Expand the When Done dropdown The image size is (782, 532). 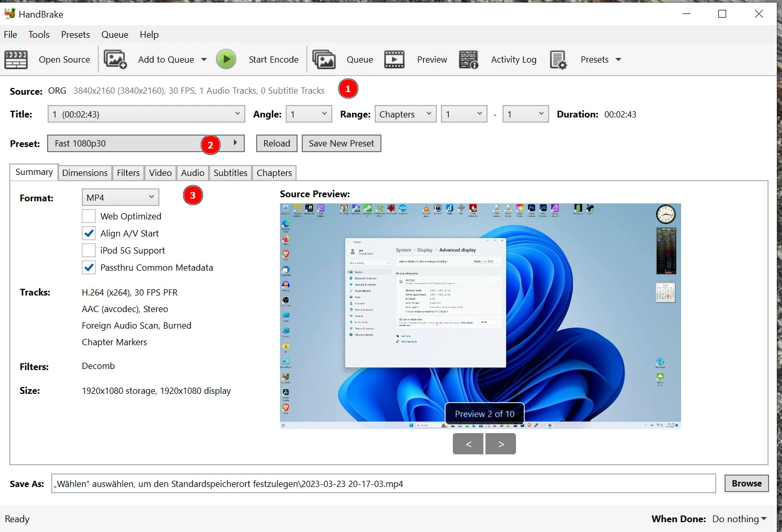(739, 519)
